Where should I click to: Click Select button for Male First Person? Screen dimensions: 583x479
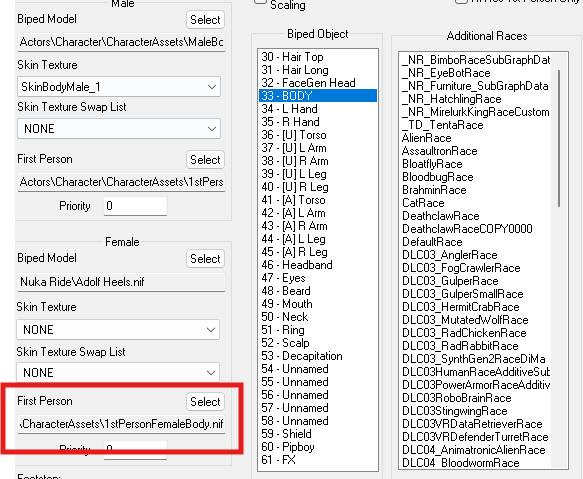(x=205, y=160)
